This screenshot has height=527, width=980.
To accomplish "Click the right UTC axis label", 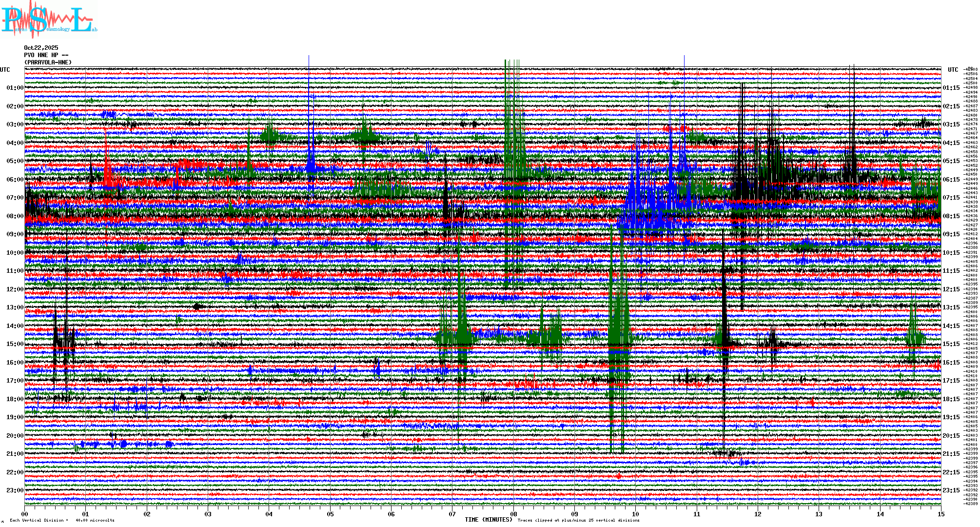I will pos(953,70).
